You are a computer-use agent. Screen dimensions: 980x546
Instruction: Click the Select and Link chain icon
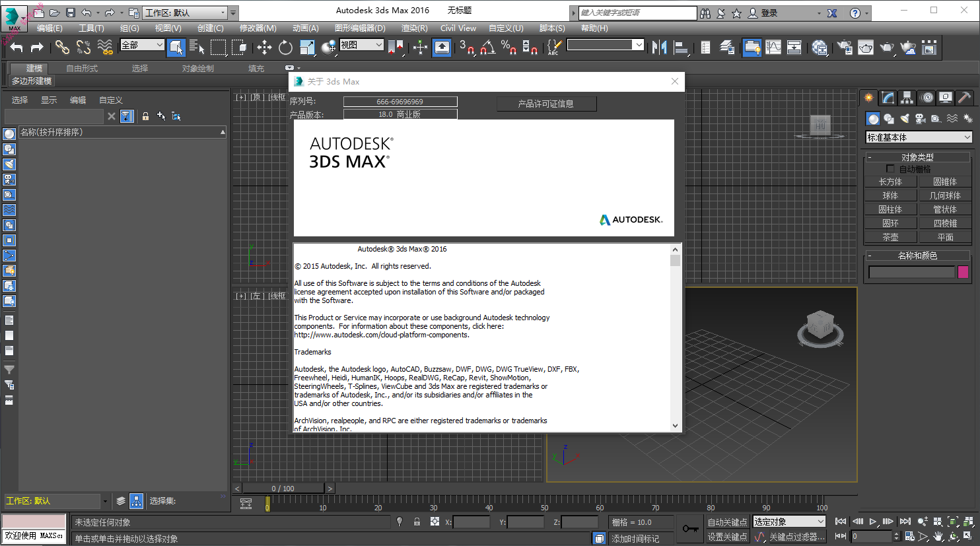[x=62, y=47]
